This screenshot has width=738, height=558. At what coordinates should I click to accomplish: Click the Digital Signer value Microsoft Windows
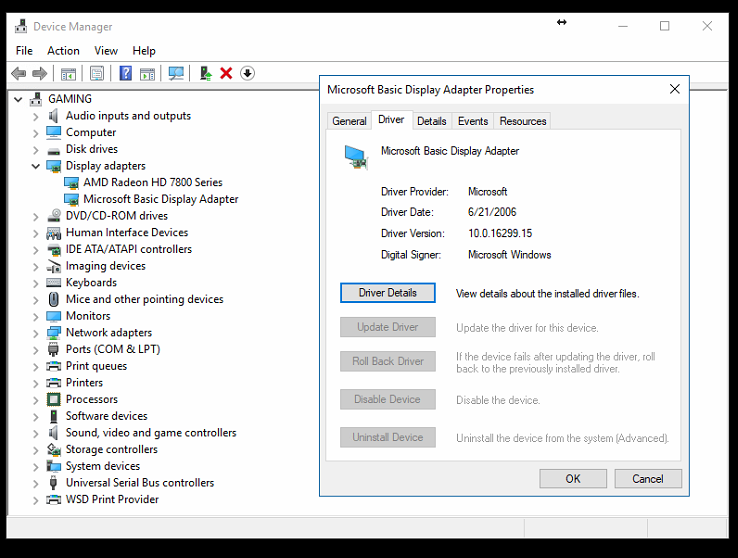tap(509, 255)
